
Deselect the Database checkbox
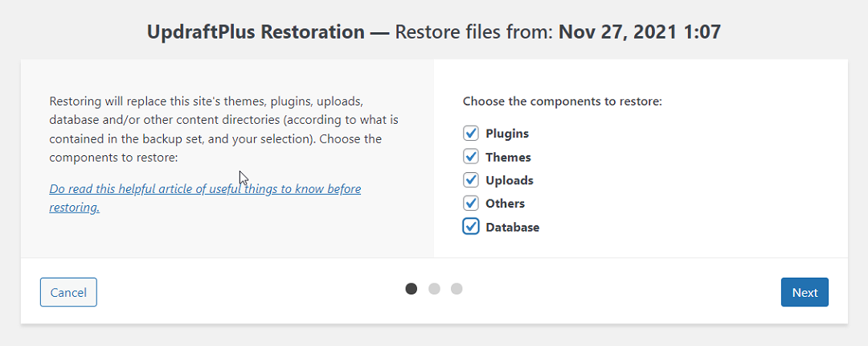471,227
